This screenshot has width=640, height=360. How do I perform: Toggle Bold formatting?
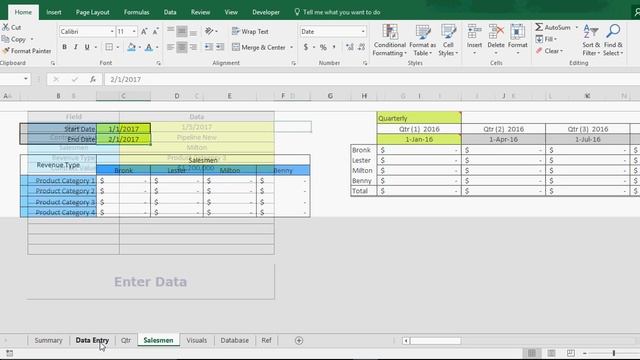(x=64, y=47)
